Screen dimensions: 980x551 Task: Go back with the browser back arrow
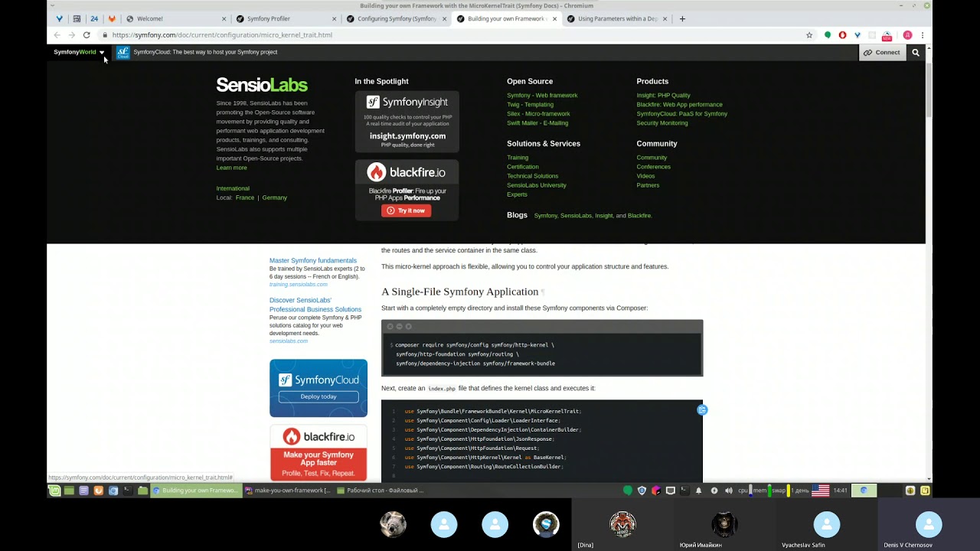57,35
